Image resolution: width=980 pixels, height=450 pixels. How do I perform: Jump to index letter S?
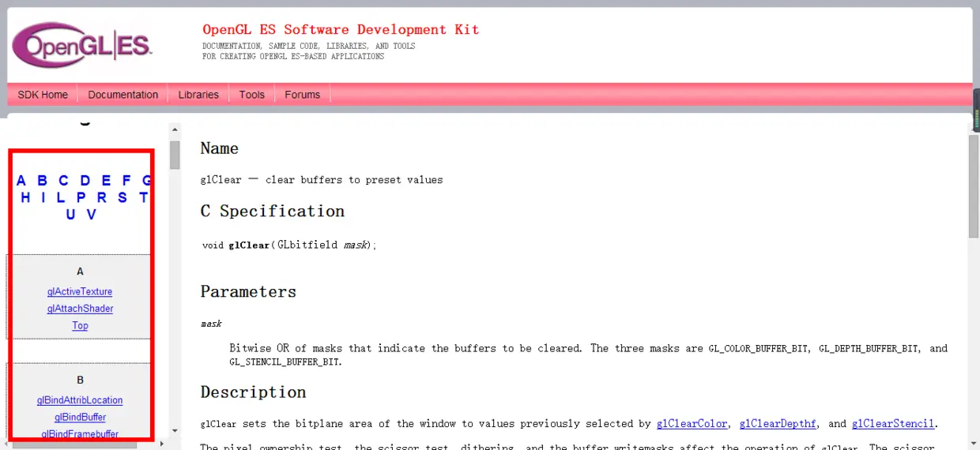(x=122, y=197)
